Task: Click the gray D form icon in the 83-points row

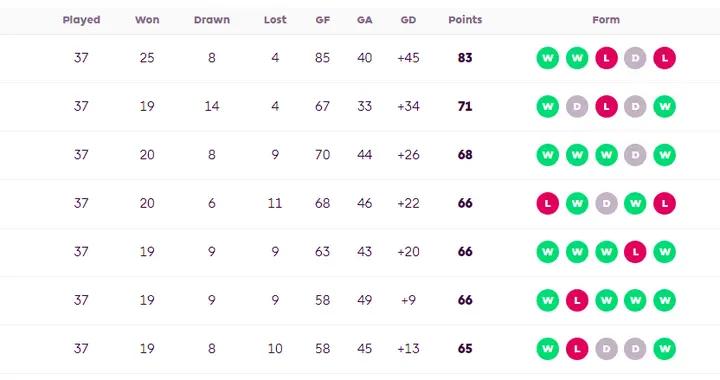Action: coord(635,58)
